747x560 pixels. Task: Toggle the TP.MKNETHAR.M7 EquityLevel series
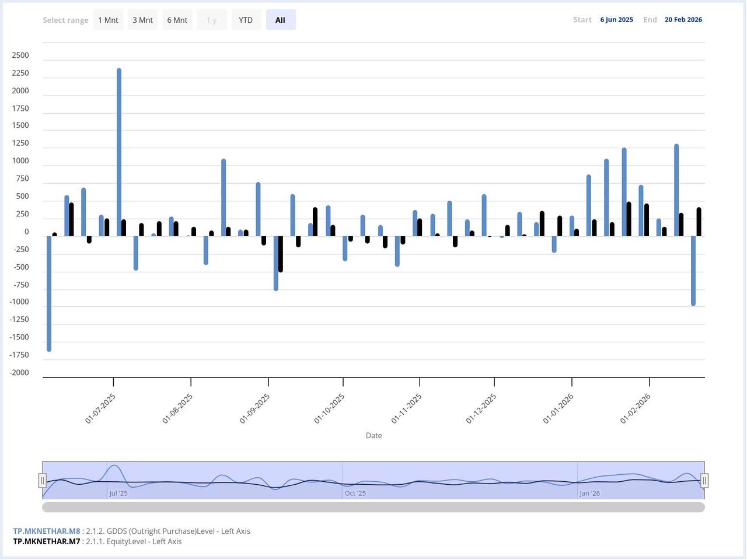pyautogui.click(x=46, y=541)
